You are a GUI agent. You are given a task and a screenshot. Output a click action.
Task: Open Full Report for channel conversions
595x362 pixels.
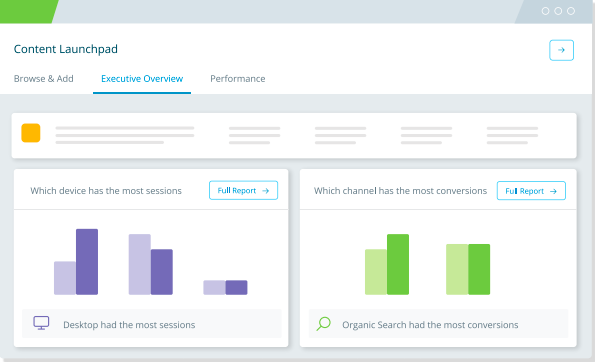(x=531, y=191)
